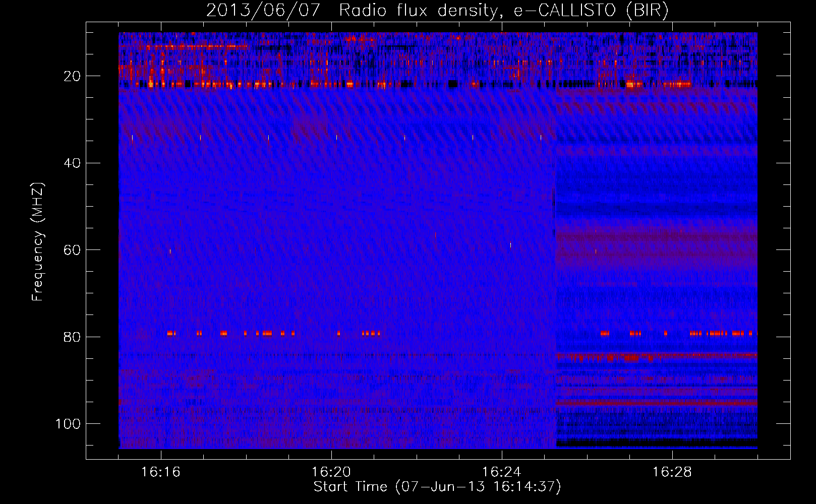Click the 16:24 time tick label
The height and width of the screenshot is (504, 816).
click(502, 472)
